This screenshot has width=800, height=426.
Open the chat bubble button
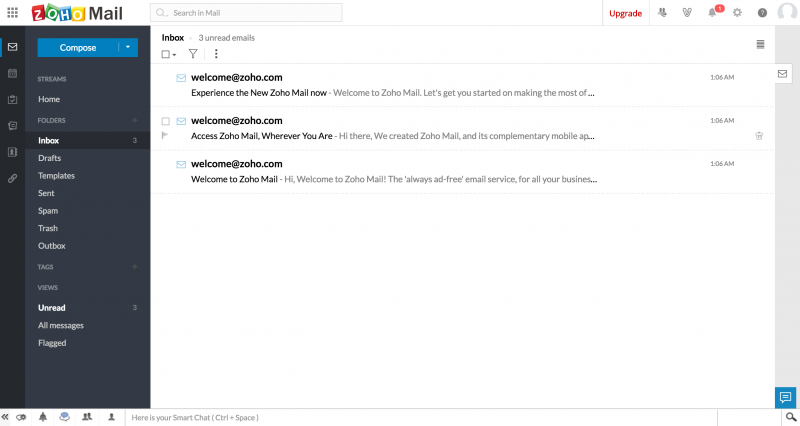point(785,397)
